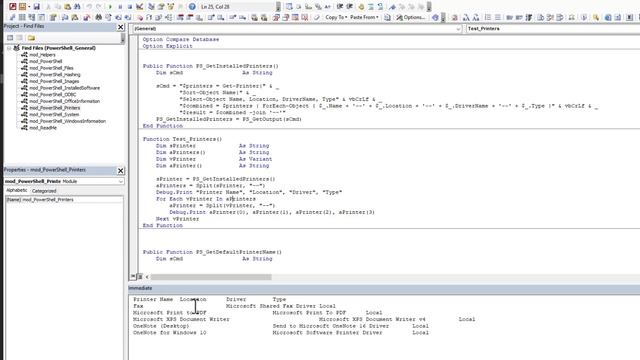This screenshot has width=640, height=360.
Task: Click the View Code icon in Project panel
Action: [10, 38]
